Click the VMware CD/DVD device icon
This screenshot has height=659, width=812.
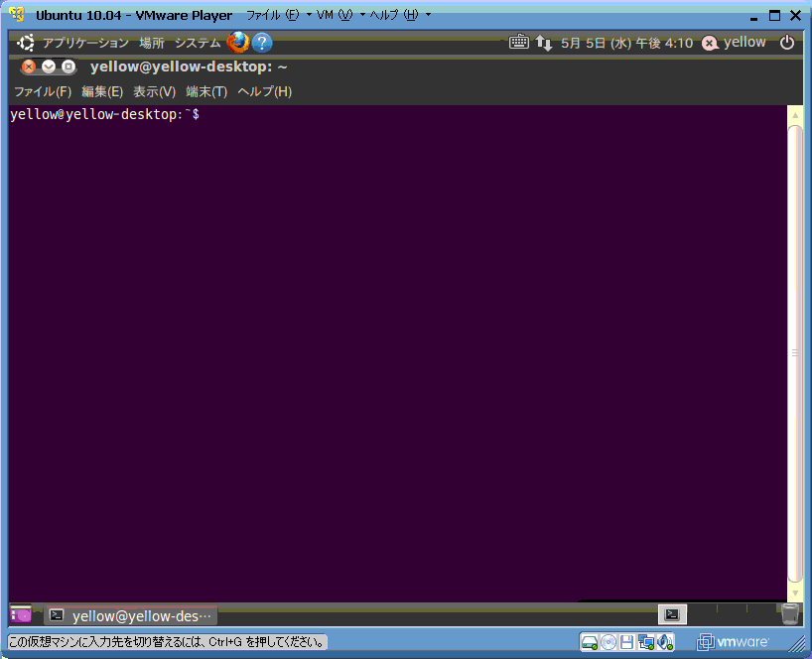pos(609,642)
